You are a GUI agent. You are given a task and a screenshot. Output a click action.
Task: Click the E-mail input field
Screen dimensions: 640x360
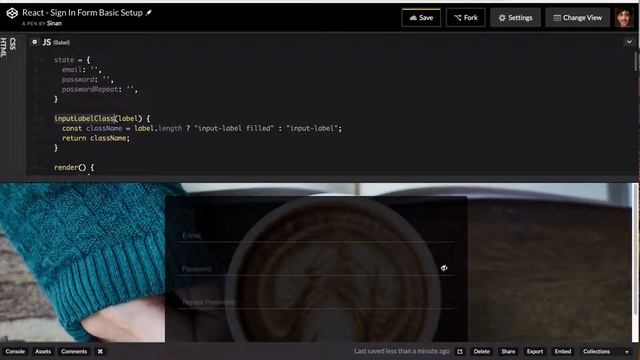tap(315, 236)
